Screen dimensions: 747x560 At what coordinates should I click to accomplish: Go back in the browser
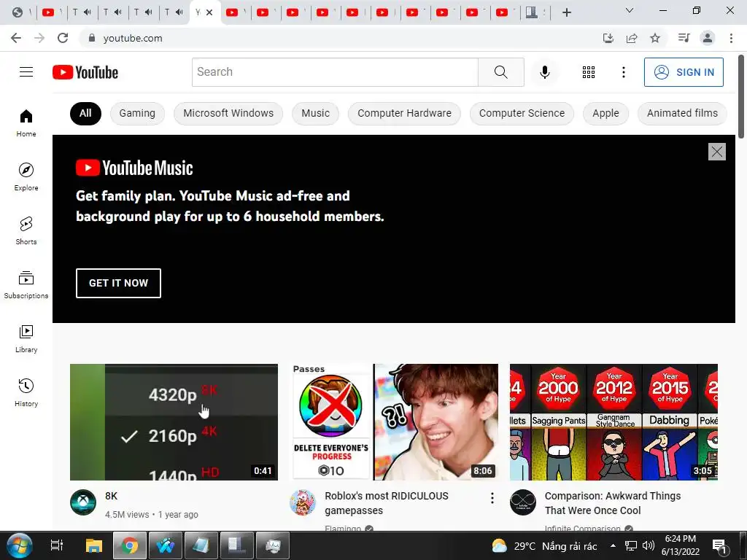pos(16,38)
